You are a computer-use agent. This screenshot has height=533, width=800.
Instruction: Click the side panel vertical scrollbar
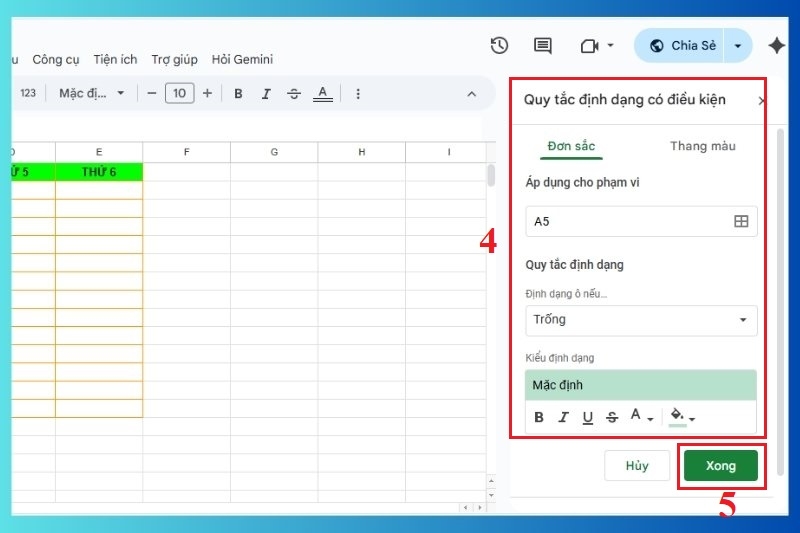pyautogui.click(x=780, y=302)
